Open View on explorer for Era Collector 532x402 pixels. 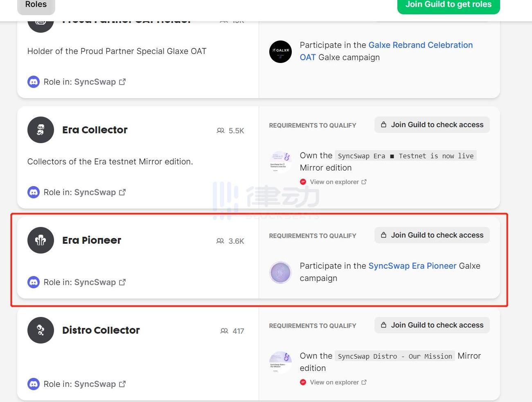[338, 182]
